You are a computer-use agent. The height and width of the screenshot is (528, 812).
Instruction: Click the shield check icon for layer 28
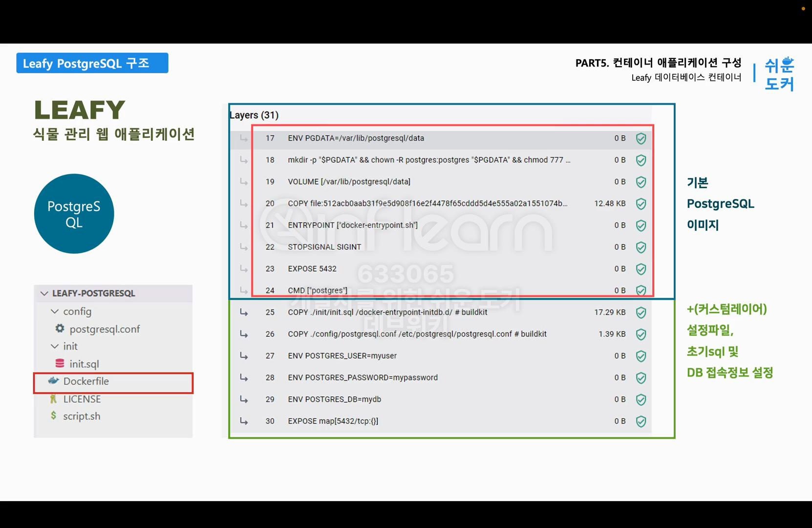(x=641, y=378)
